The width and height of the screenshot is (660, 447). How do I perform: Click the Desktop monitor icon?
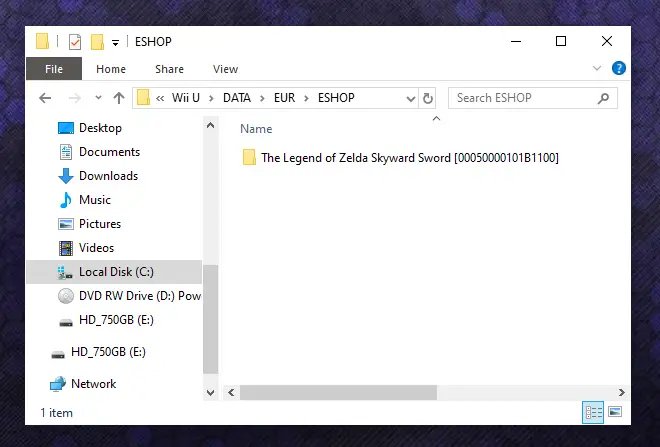click(66, 128)
